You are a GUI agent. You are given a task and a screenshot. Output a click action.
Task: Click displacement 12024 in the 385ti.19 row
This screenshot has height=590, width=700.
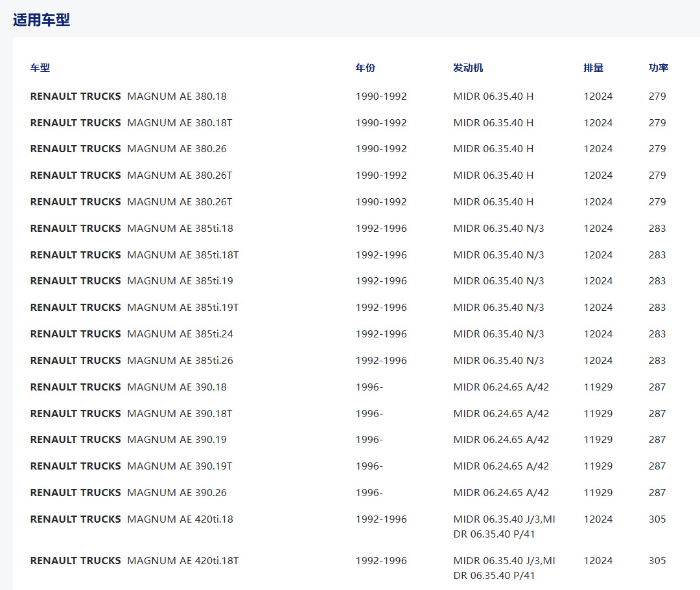(x=598, y=281)
